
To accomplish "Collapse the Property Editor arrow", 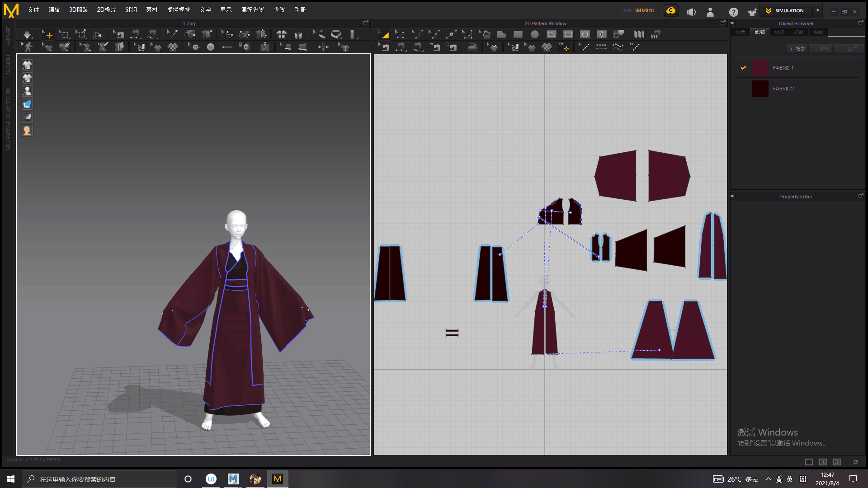I will 732,196.
